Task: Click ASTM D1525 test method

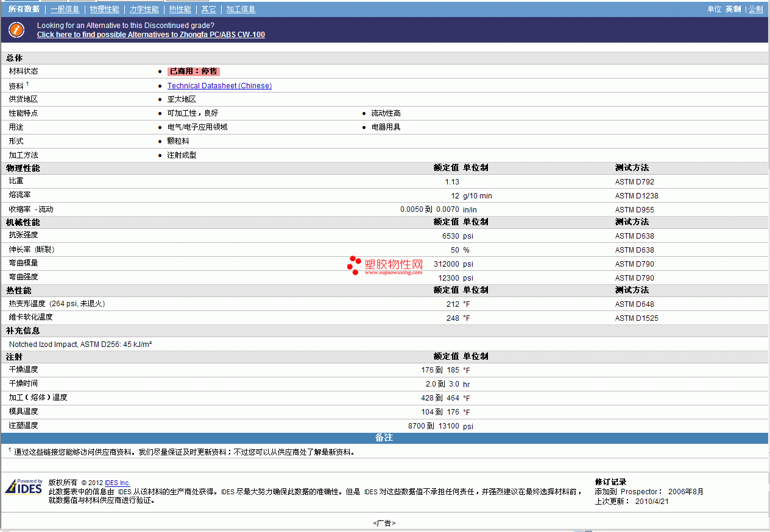Action: 637,318
